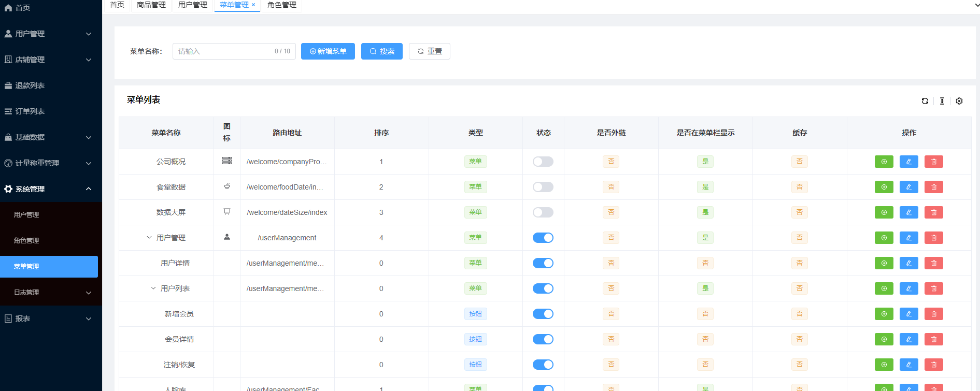Click the 新增菜单 button
The width and height of the screenshot is (980, 391).
pyautogui.click(x=328, y=51)
